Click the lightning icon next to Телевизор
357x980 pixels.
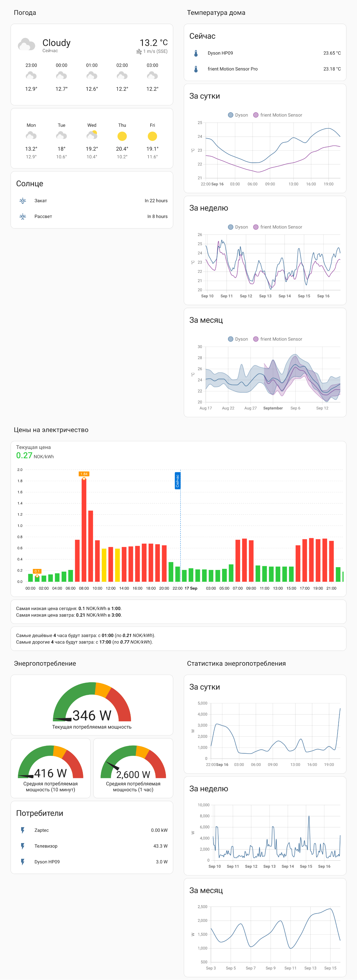(x=23, y=846)
